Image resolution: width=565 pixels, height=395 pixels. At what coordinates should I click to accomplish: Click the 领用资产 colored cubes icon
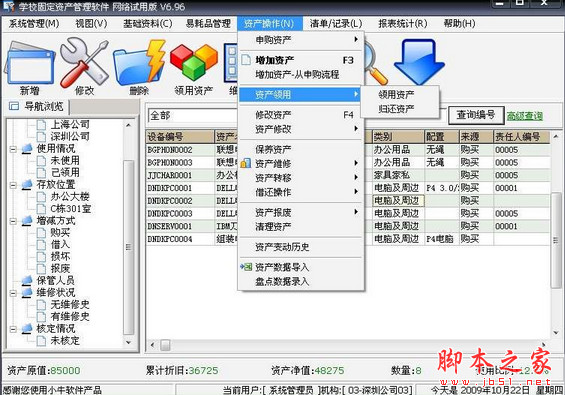click(x=194, y=62)
